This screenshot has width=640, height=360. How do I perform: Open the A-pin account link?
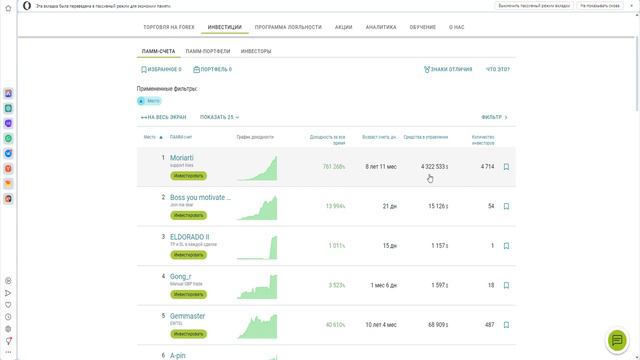(x=178, y=356)
